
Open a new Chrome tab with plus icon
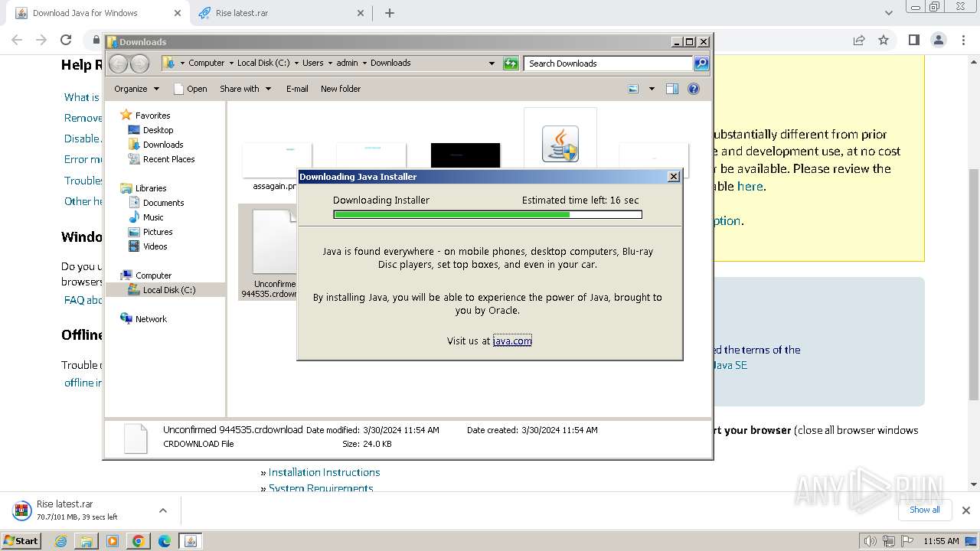390,13
